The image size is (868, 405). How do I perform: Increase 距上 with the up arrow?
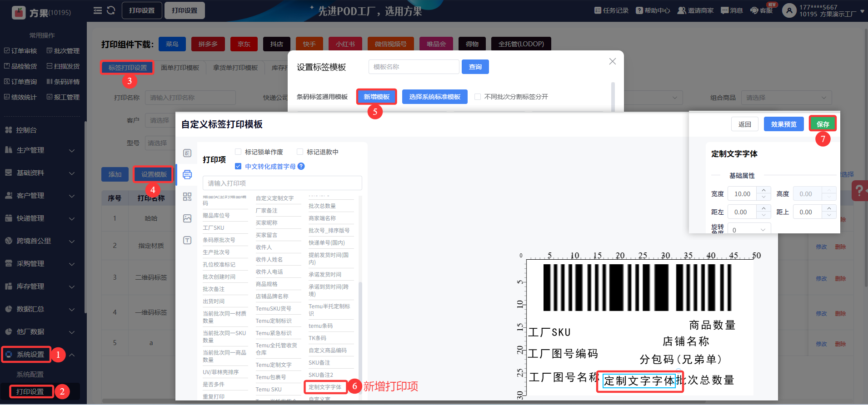coord(829,208)
